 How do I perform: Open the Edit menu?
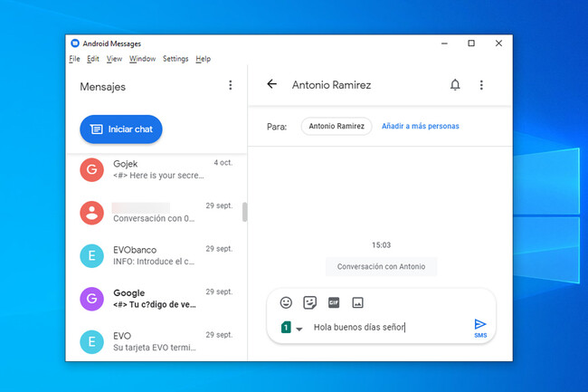point(92,59)
